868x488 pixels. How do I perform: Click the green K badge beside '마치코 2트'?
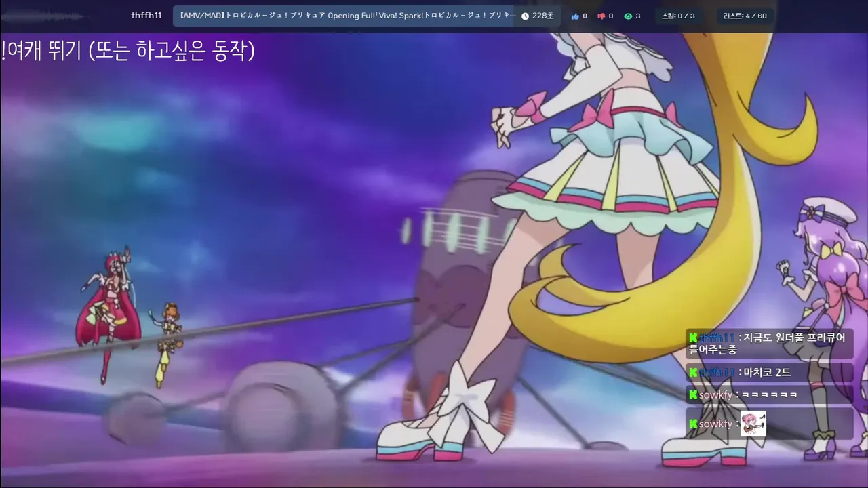point(693,372)
